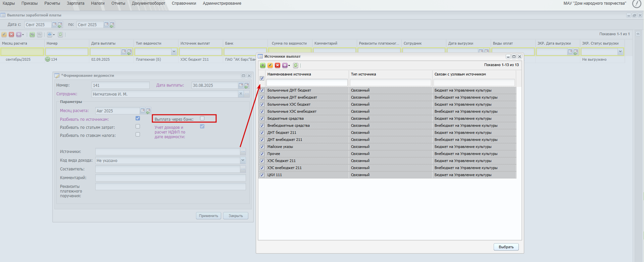Click current-date arrow icon next to по field

coord(112,25)
